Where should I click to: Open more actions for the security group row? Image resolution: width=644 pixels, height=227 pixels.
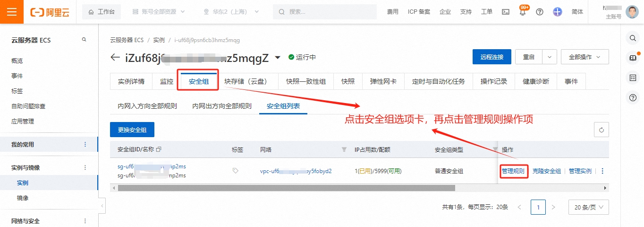602,171
